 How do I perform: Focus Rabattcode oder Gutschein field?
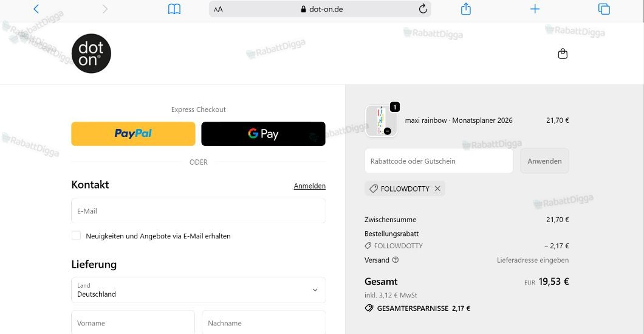[439, 161]
